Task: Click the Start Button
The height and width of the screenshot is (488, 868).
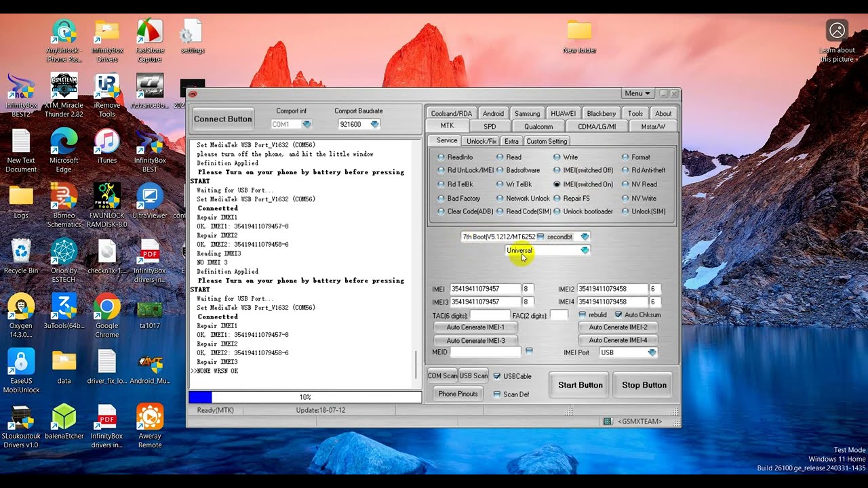Action: (580, 385)
